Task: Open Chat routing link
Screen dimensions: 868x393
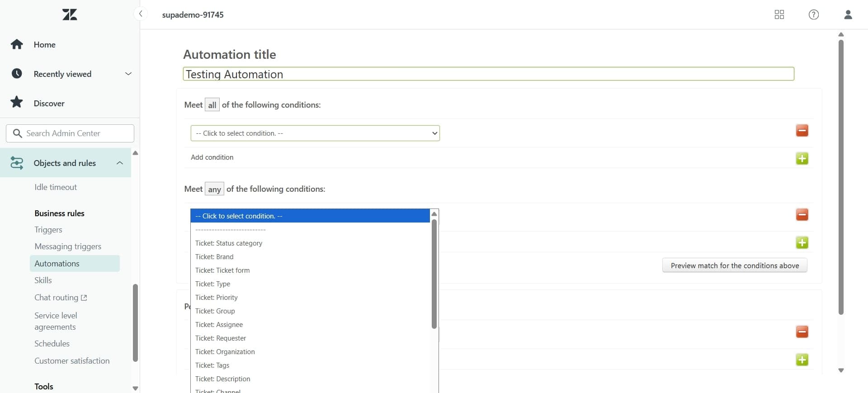Action: pyautogui.click(x=57, y=298)
